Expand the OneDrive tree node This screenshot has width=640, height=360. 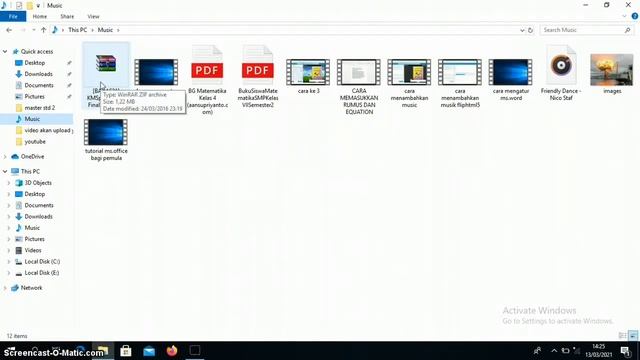point(5,157)
